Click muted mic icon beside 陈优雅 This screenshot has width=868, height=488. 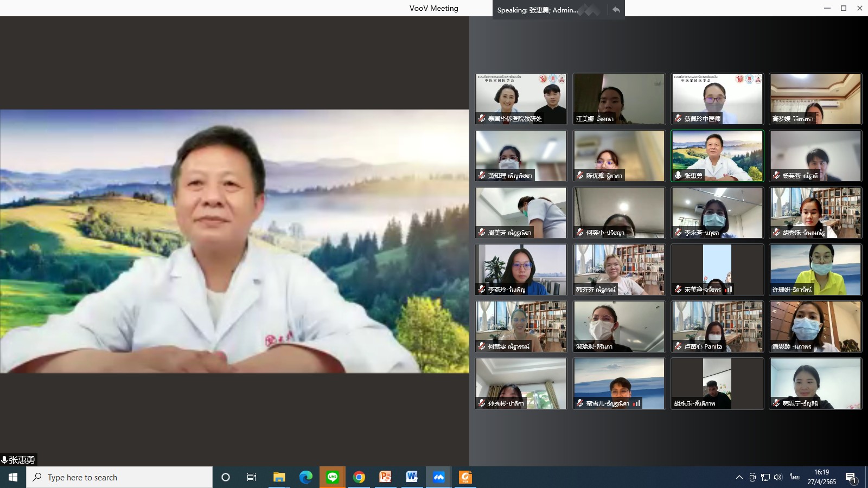pos(580,175)
